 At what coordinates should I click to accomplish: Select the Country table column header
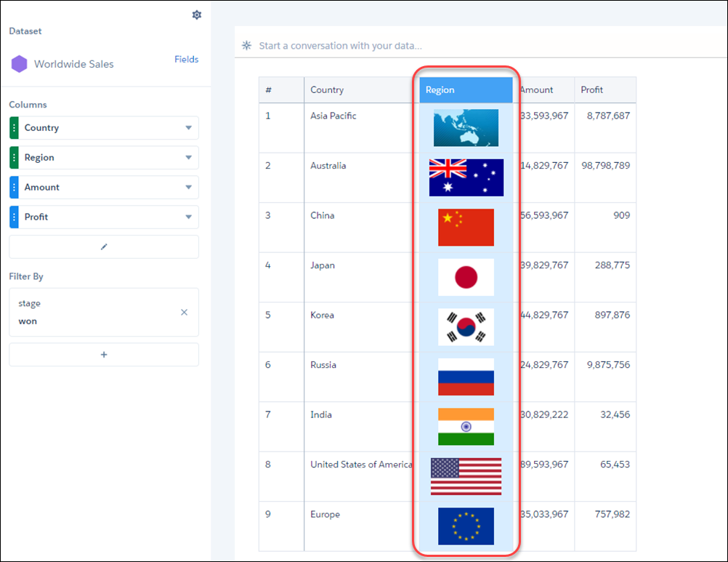click(x=362, y=90)
